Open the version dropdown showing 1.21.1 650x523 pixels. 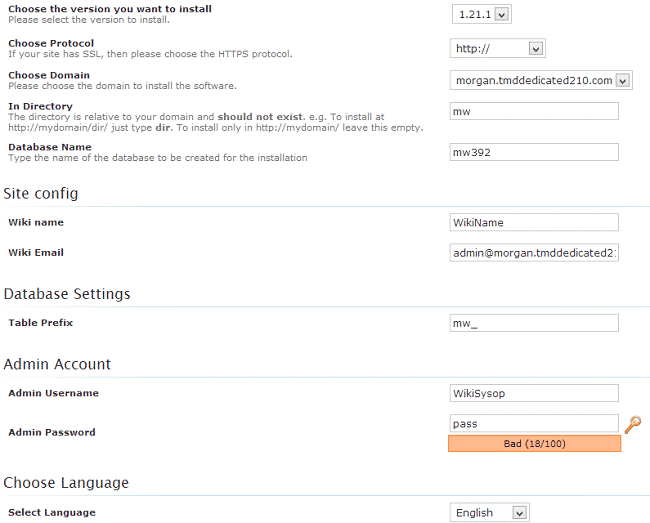pos(481,14)
